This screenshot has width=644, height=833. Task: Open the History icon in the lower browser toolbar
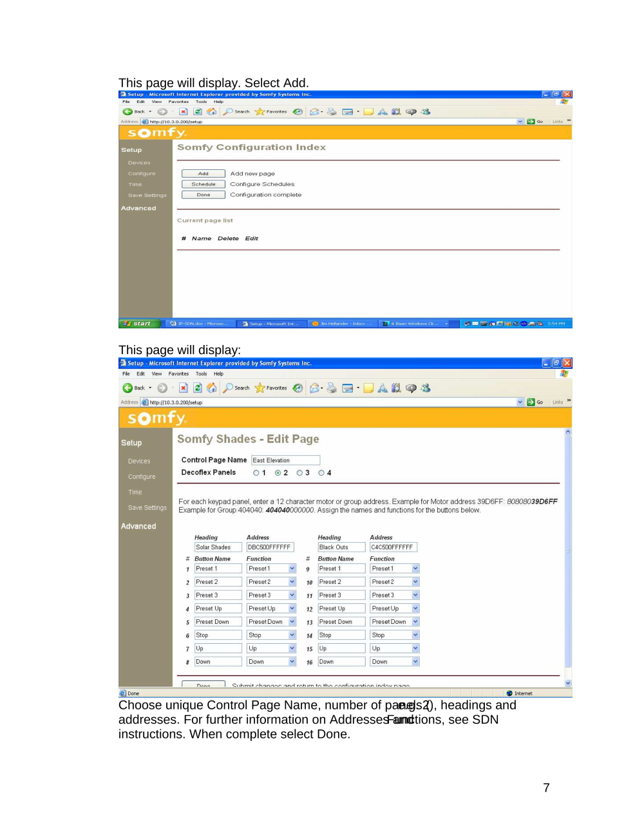click(x=298, y=388)
